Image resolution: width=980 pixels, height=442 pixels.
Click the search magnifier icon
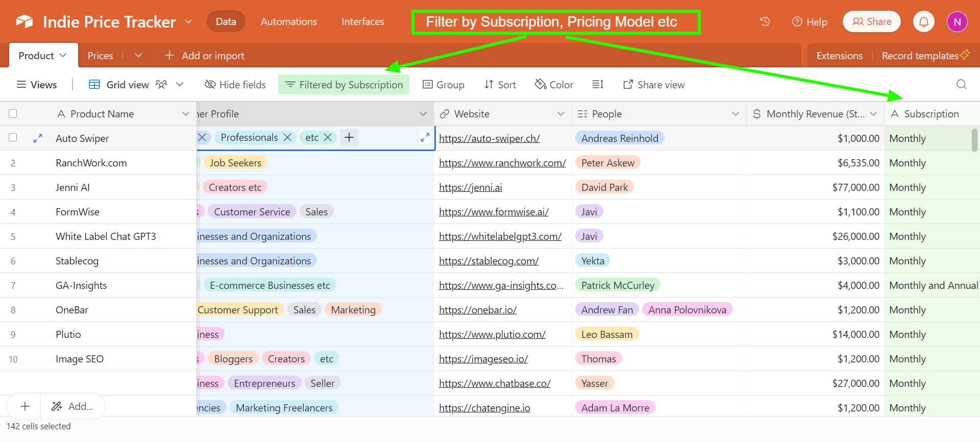[962, 84]
